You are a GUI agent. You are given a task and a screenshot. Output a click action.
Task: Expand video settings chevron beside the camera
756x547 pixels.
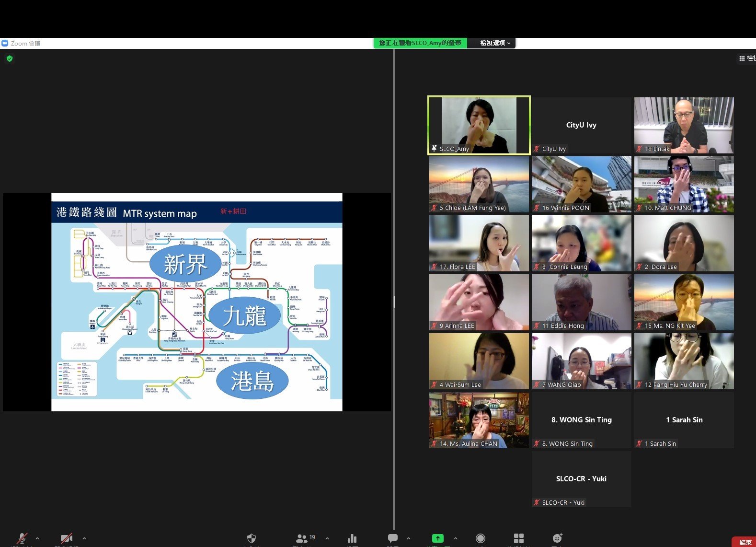[x=84, y=538]
